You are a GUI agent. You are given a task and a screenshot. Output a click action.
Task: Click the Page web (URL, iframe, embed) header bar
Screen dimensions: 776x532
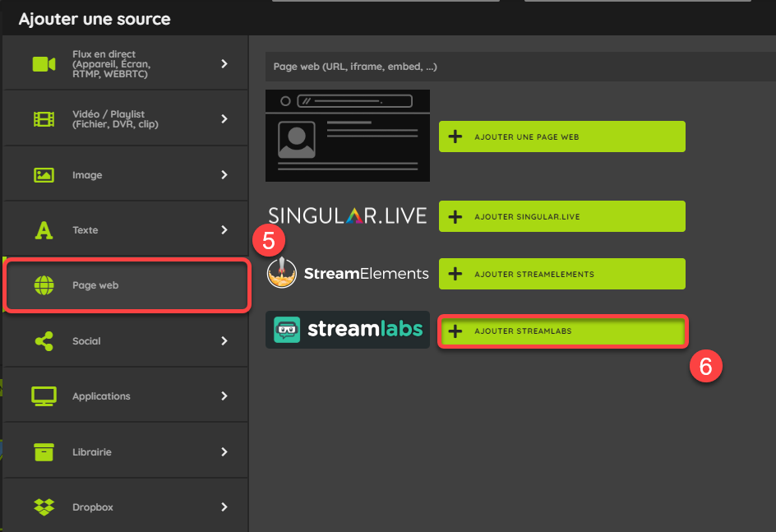(520, 67)
